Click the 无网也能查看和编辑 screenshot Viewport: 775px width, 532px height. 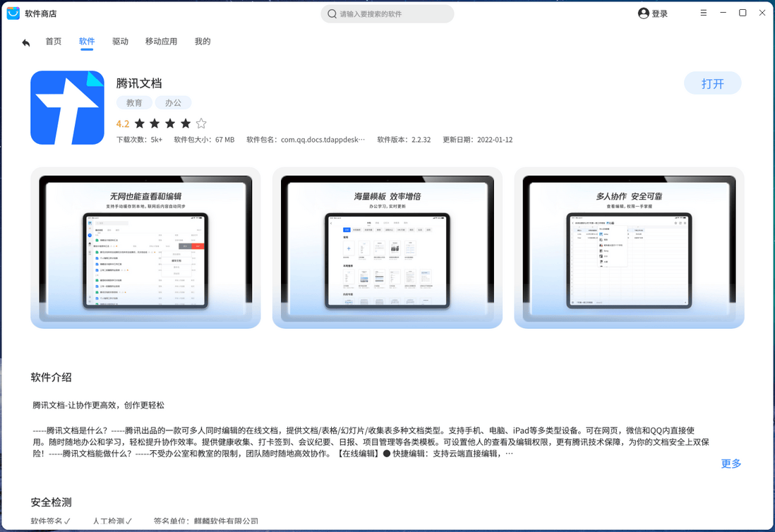coord(145,248)
